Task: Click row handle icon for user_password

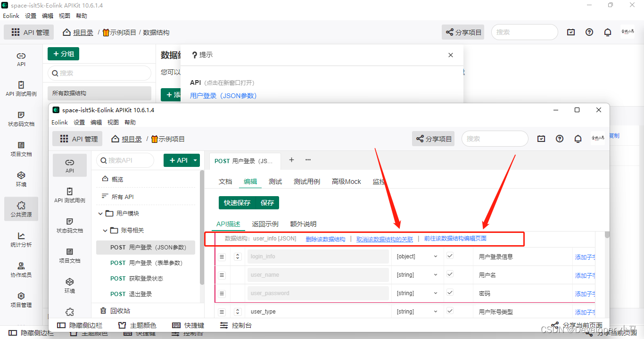Action: coord(222,293)
